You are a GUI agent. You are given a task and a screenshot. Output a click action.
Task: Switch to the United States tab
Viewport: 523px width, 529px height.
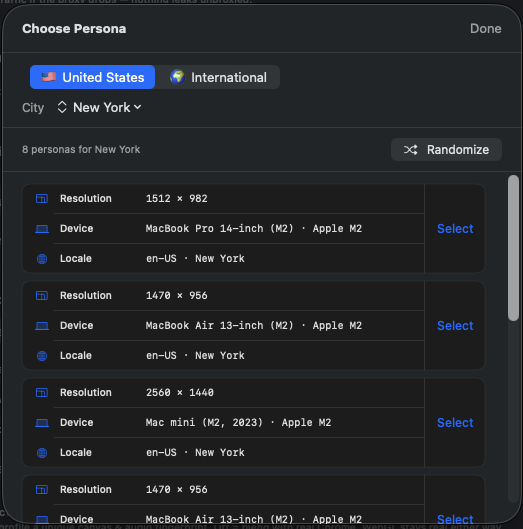click(x=92, y=77)
